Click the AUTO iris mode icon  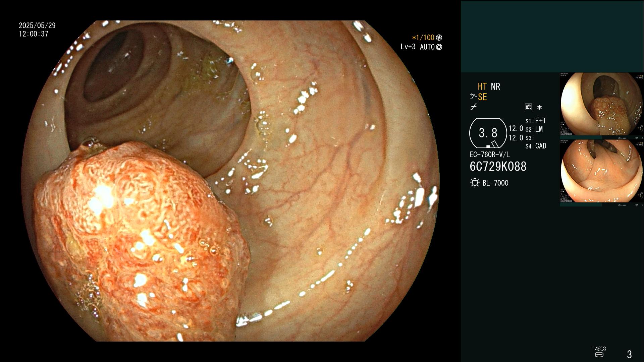pyautogui.click(x=439, y=47)
